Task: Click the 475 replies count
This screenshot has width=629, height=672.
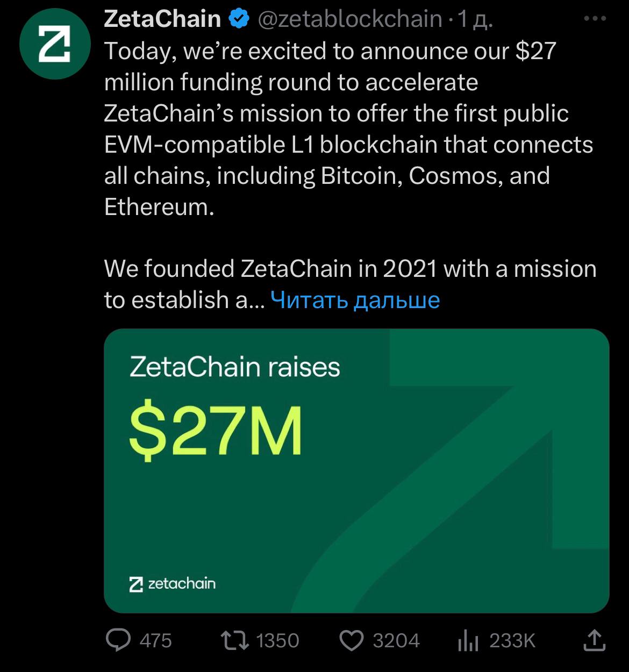Action: [155, 641]
